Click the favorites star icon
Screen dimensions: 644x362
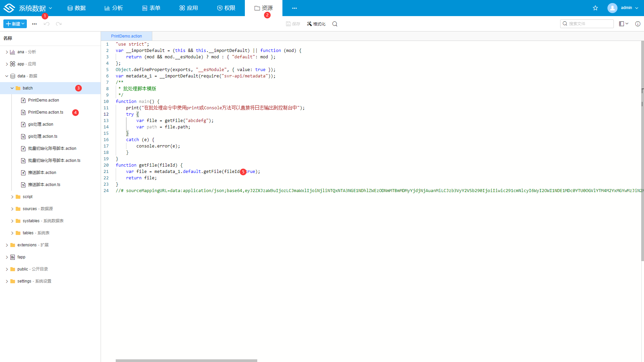(595, 8)
